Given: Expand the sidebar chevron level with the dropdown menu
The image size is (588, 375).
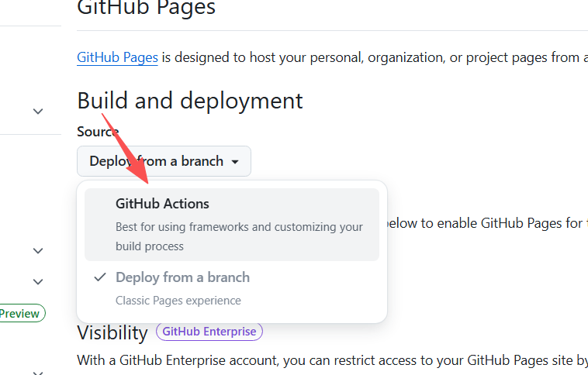Looking at the screenshot, I should point(37,251).
